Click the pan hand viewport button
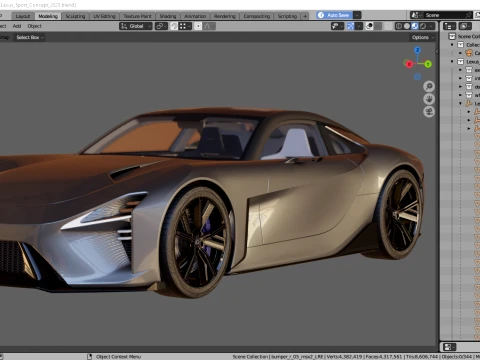480x360 pixels. pyautogui.click(x=429, y=99)
